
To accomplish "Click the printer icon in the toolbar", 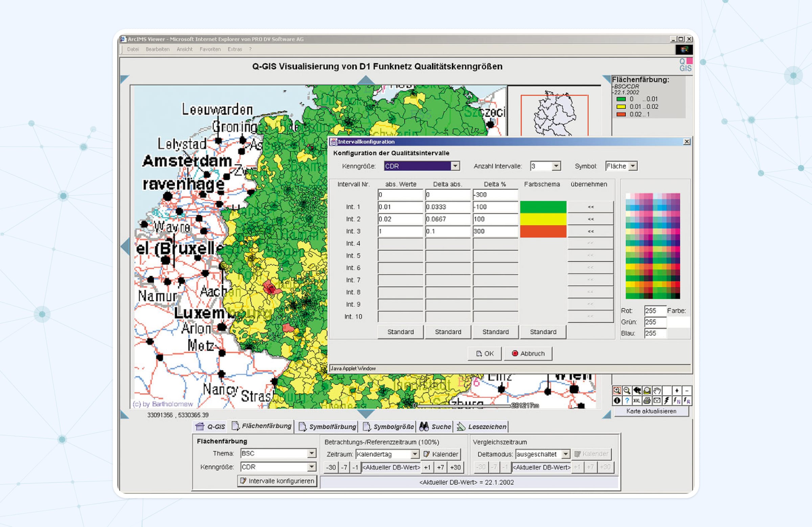I will tap(647, 400).
